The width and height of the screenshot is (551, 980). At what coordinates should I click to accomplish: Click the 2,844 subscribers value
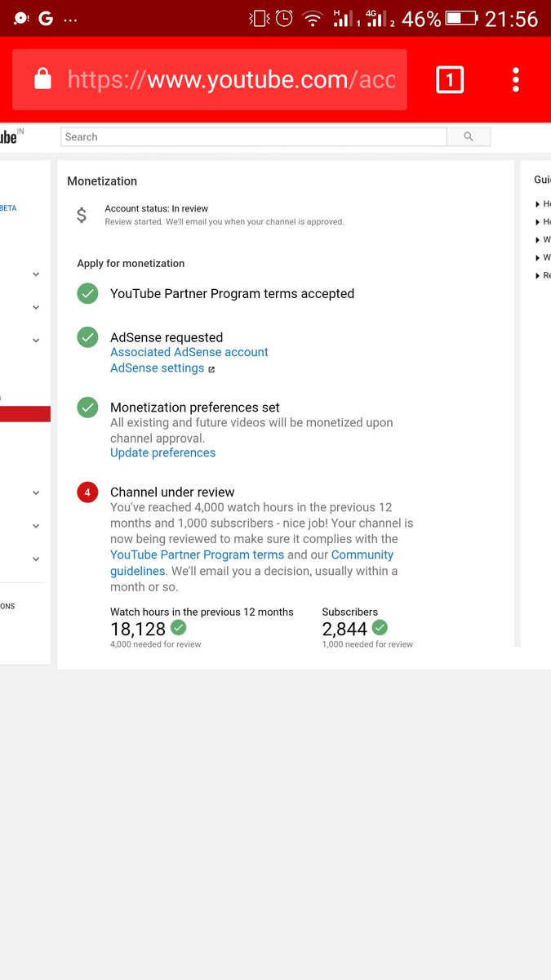click(x=344, y=629)
